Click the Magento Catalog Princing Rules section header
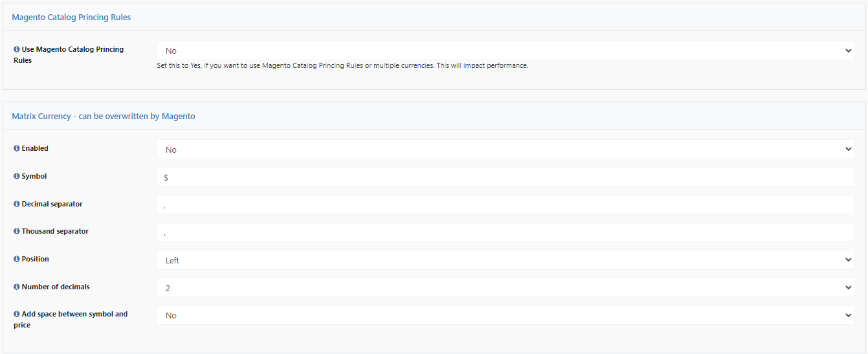This screenshot has height=354, width=868. coord(71,17)
